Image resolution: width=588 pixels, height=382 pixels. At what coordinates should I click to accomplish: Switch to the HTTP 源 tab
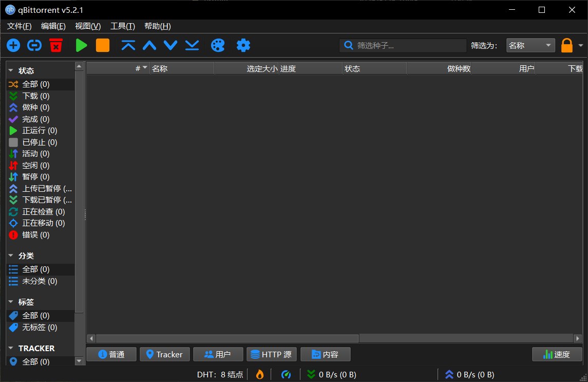[x=272, y=354]
